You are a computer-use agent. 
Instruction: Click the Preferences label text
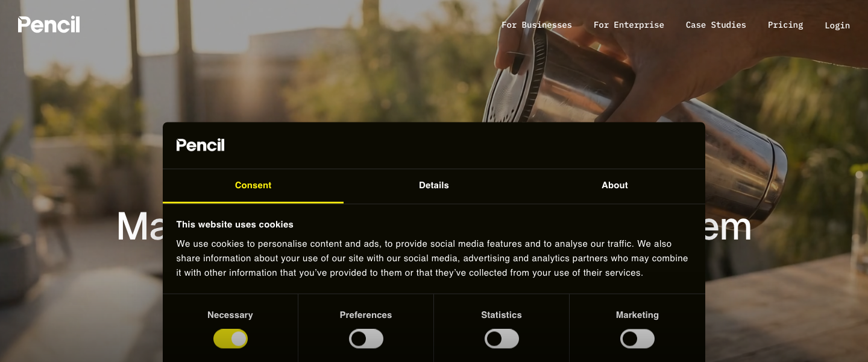366,315
